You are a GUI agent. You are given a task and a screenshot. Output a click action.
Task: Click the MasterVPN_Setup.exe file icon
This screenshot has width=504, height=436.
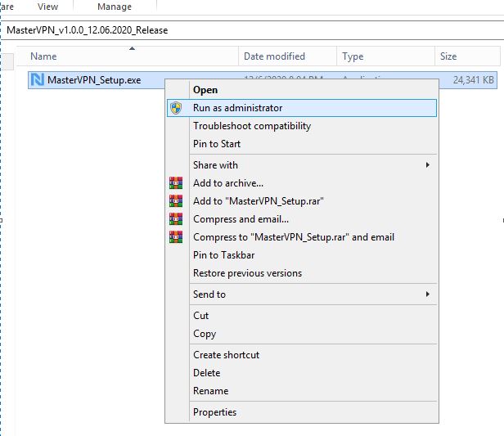(37, 79)
